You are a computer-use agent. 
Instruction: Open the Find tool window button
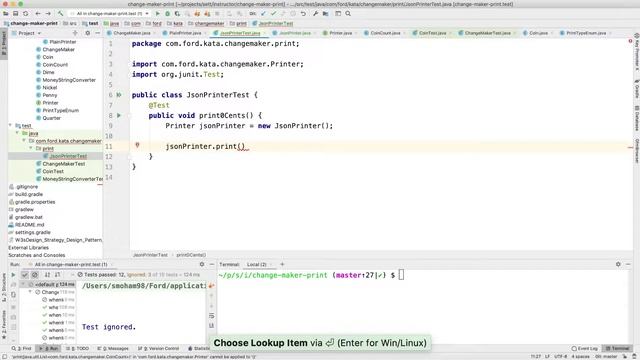click(x=22, y=349)
